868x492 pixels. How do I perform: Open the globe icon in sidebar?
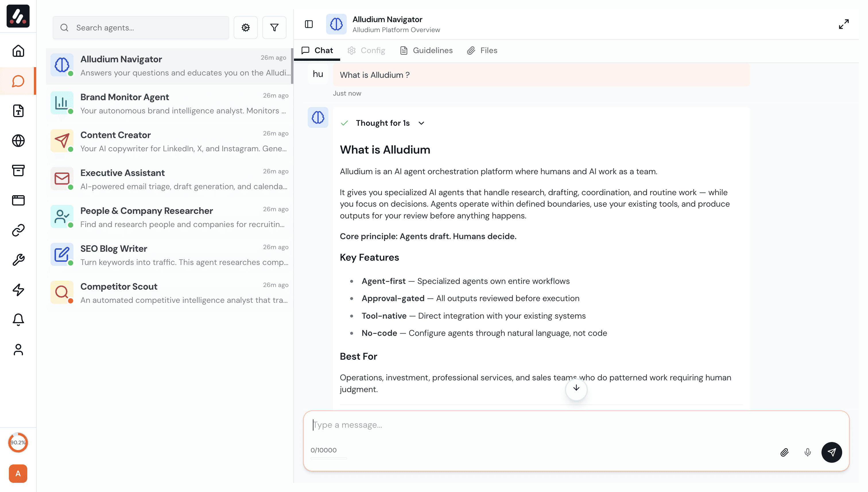pyautogui.click(x=18, y=141)
